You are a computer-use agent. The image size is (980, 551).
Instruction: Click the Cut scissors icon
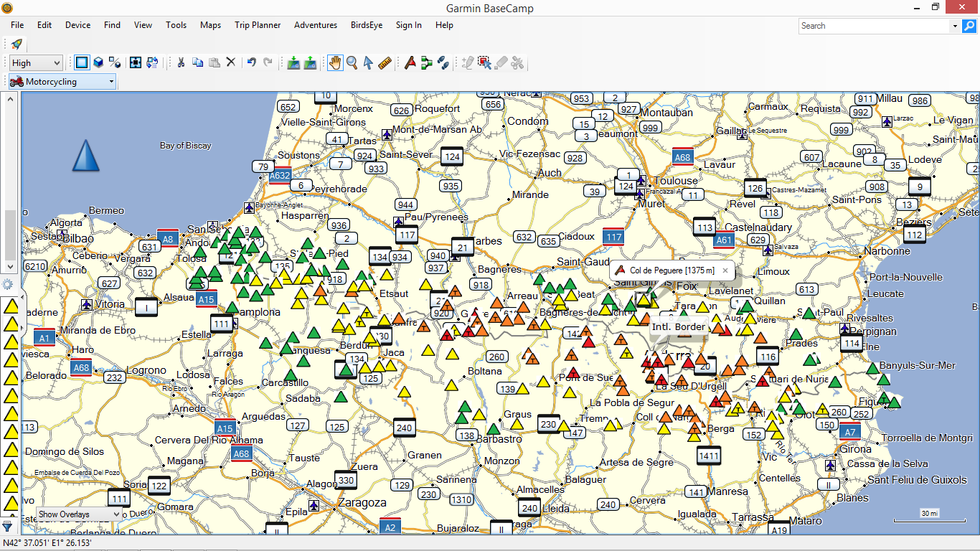point(181,62)
